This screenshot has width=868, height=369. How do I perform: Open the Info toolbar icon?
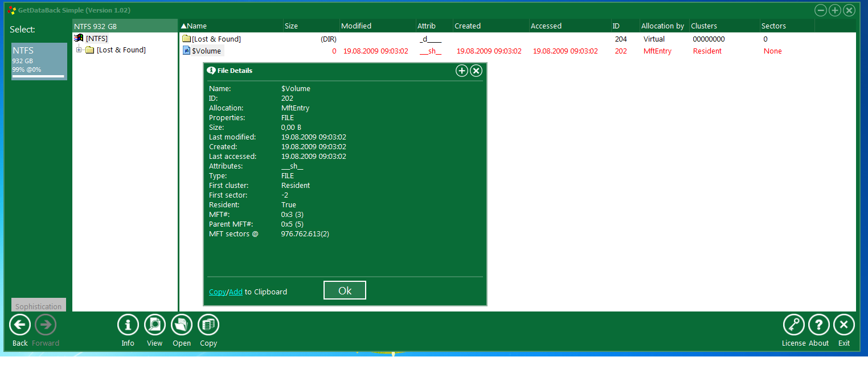(128, 325)
